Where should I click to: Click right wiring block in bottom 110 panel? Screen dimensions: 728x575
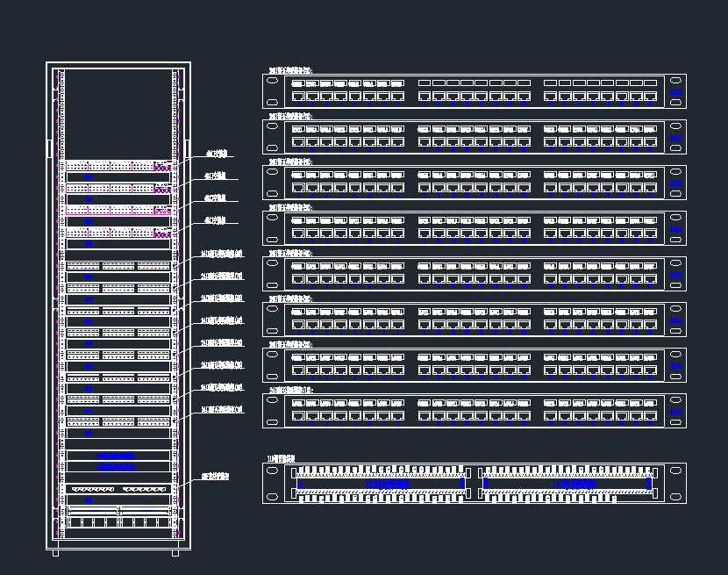point(566,483)
